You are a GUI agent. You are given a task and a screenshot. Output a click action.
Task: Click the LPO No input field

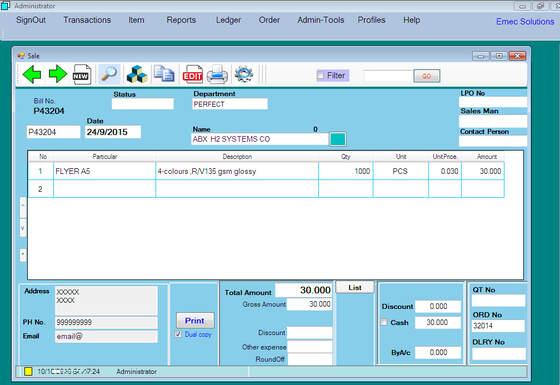pyautogui.click(x=493, y=102)
